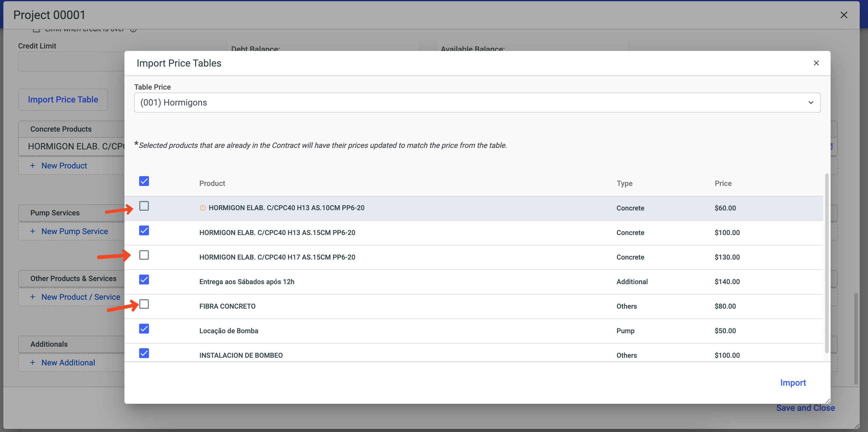
Task: Open the Table Price dropdown
Action: [477, 102]
